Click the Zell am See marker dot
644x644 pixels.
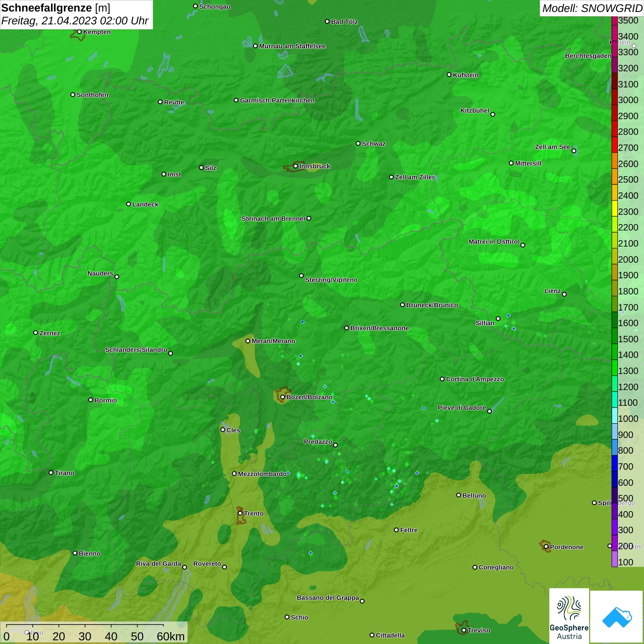tap(574, 150)
